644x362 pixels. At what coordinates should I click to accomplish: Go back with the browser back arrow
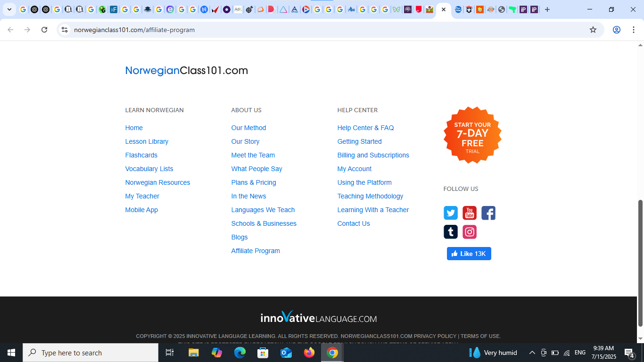tap(10, 30)
